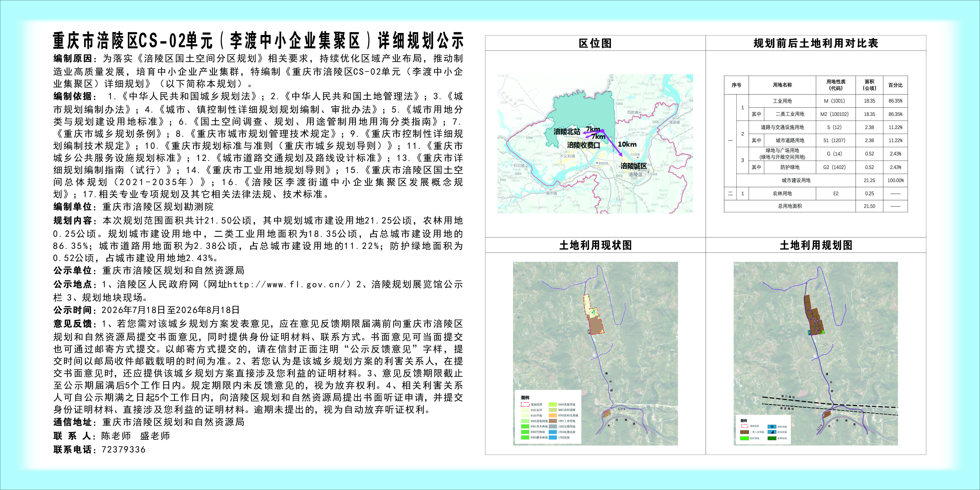Screen dimensions: 980x490
Task: Select the gray 1202公路用地 swatch
Action: tap(553, 426)
